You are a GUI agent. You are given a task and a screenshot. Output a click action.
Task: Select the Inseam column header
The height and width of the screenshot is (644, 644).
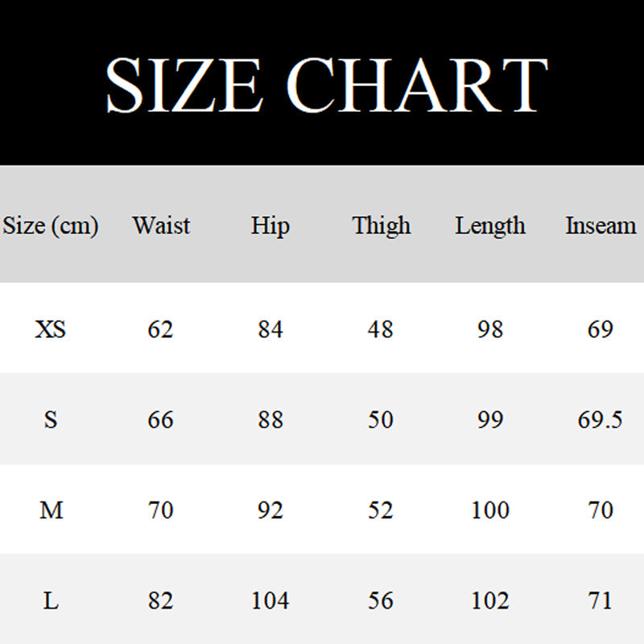pyautogui.click(x=601, y=225)
